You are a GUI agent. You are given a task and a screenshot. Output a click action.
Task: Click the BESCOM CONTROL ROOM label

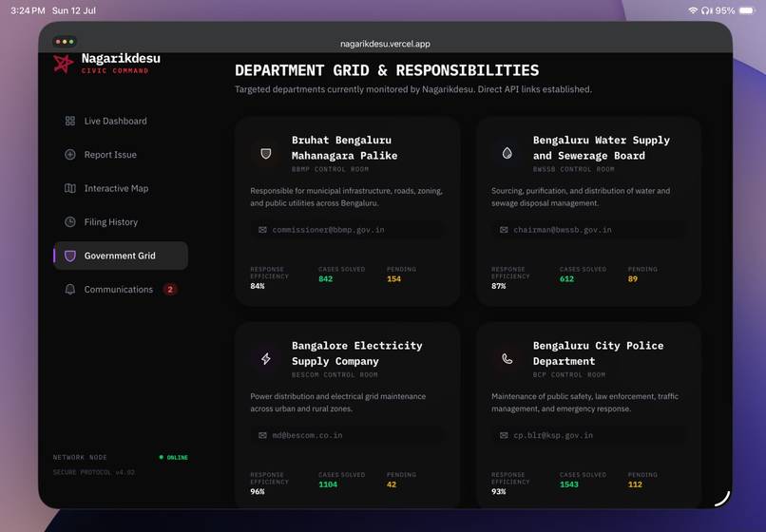335,374
